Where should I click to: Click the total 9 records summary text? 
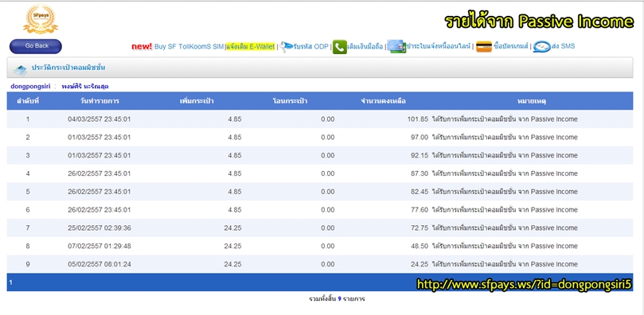pos(338,299)
